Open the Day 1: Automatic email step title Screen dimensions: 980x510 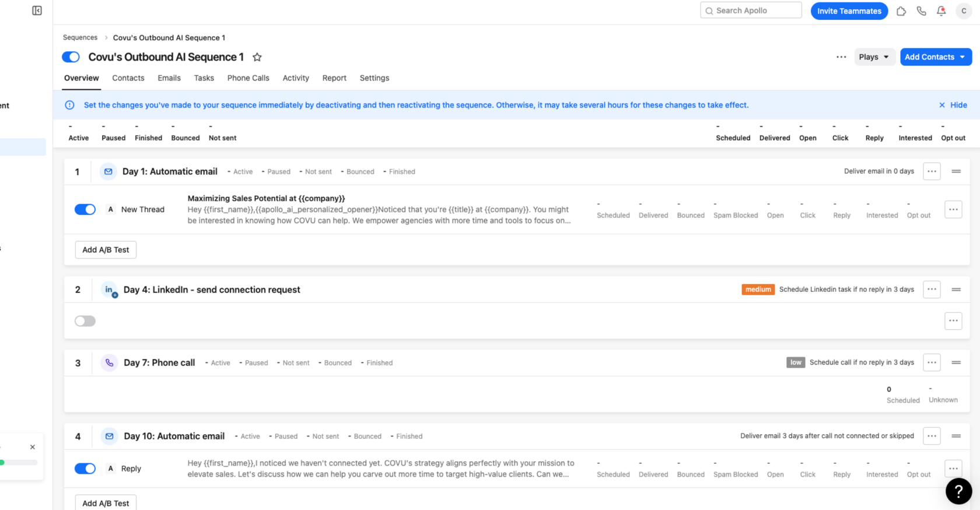[170, 172]
